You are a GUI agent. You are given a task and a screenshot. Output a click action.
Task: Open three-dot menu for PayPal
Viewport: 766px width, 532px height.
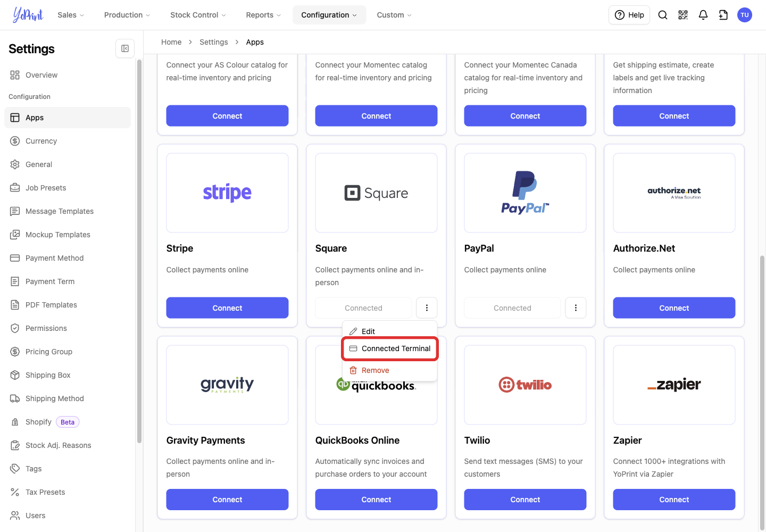pyautogui.click(x=576, y=307)
